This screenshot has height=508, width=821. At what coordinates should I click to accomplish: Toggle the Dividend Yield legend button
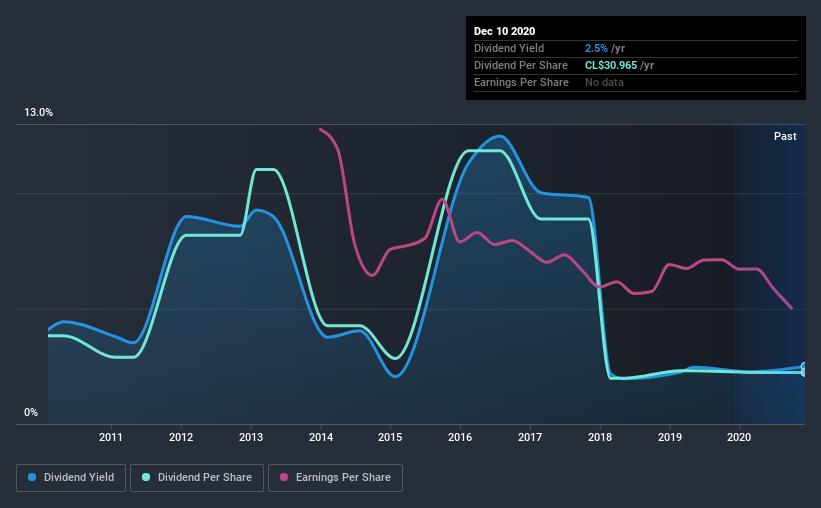click(71, 478)
